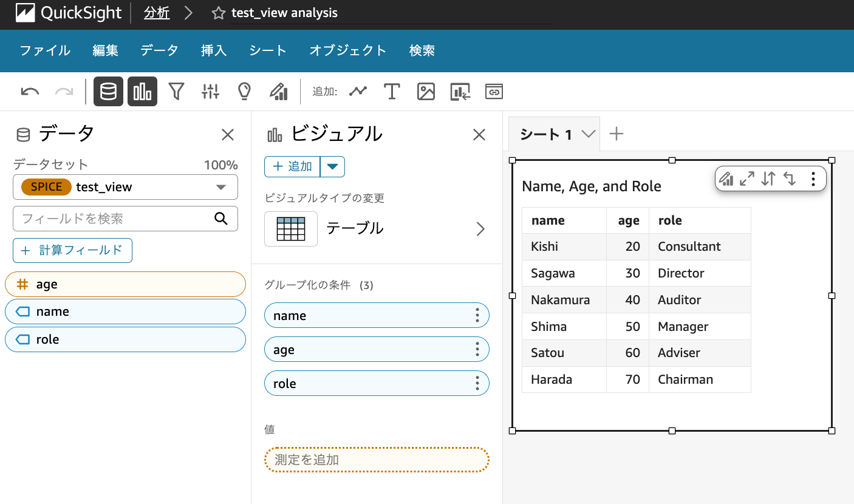Click the 計算フィールド button
Viewport: 854px width, 504px height.
coord(72,250)
